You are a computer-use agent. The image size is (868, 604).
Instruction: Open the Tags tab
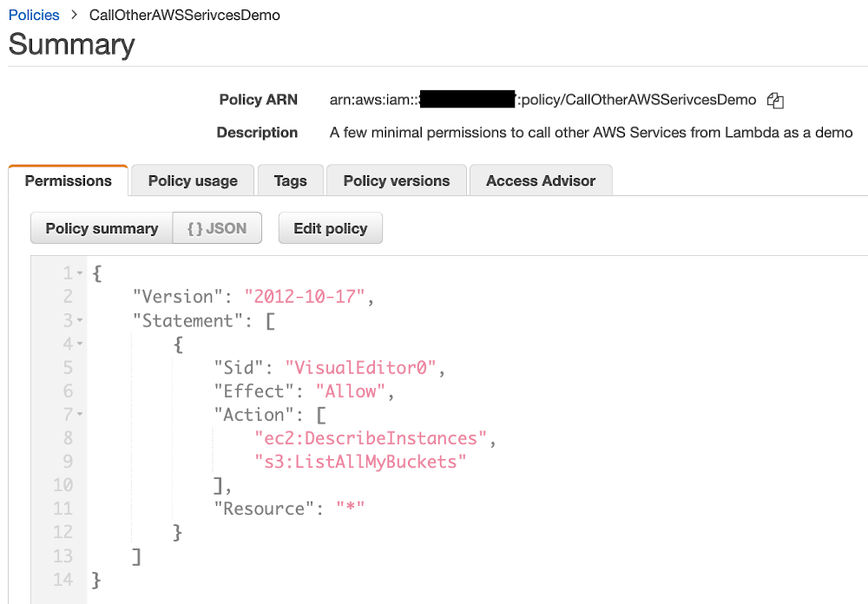tap(290, 181)
